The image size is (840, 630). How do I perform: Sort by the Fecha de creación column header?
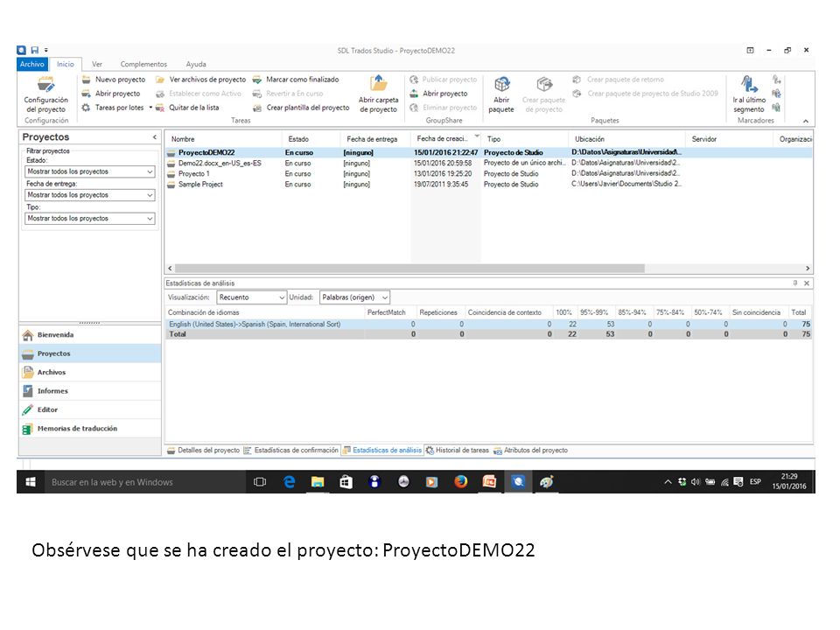(x=445, y=139)
